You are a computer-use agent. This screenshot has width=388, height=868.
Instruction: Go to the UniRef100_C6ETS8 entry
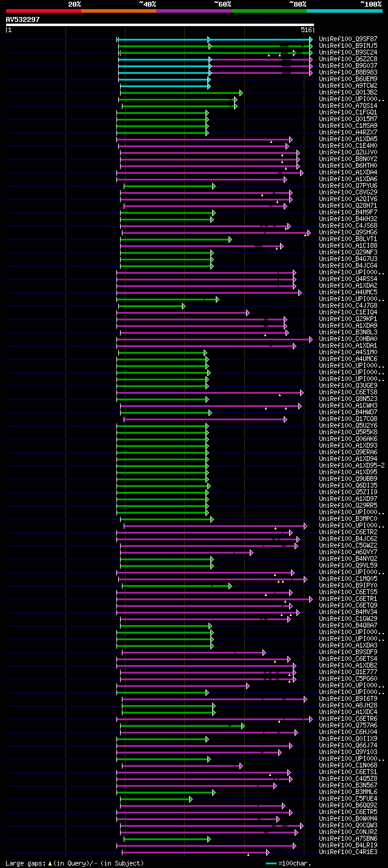click(x=348, y=393)
